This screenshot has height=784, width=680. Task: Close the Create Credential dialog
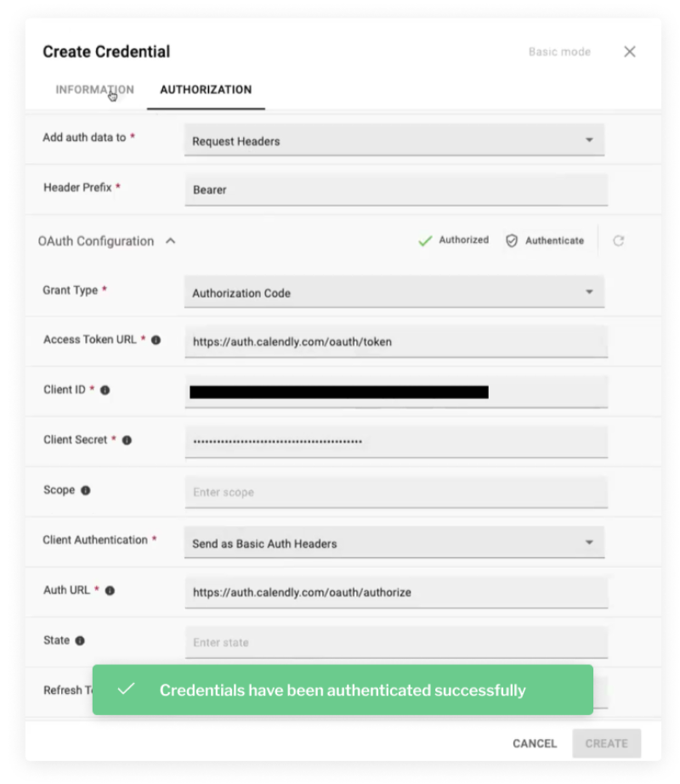pos(630,52)
